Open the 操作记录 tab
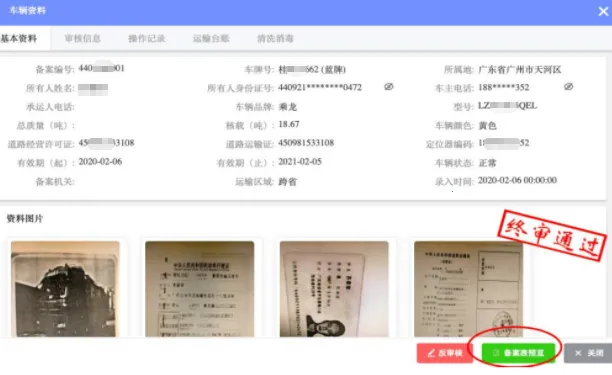This screenshot has height=375, width=612. pyautogui.click(x=146, y=38)
